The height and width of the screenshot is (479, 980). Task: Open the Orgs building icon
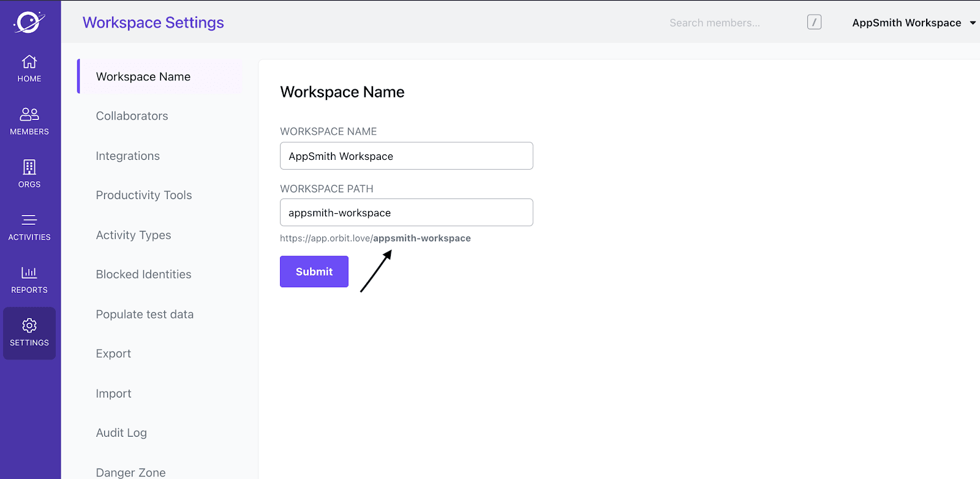tap(29, 167)
